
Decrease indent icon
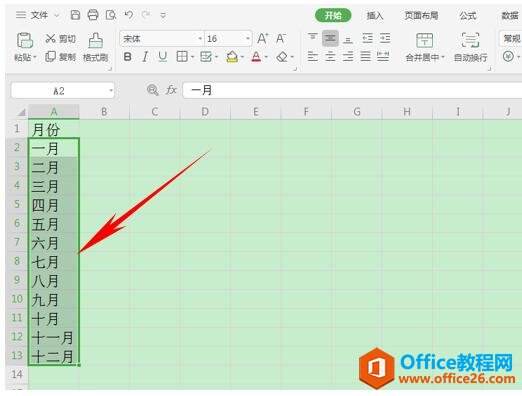pos(367,38)
